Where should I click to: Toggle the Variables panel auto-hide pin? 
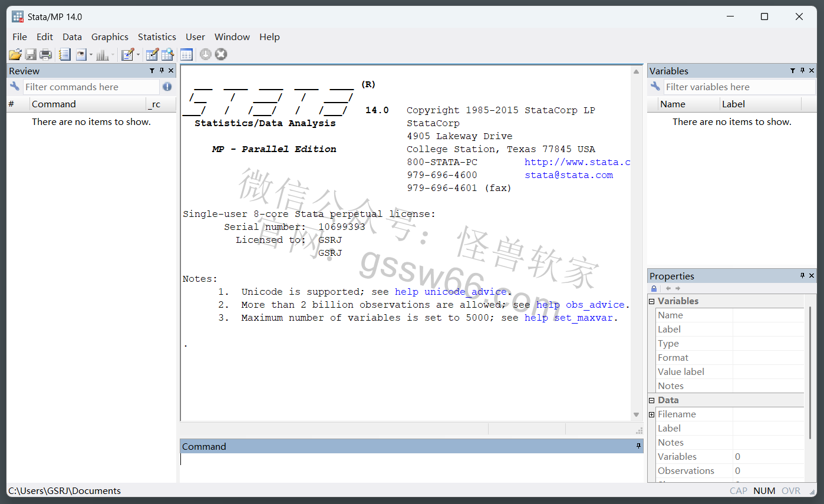click(802, 71)
